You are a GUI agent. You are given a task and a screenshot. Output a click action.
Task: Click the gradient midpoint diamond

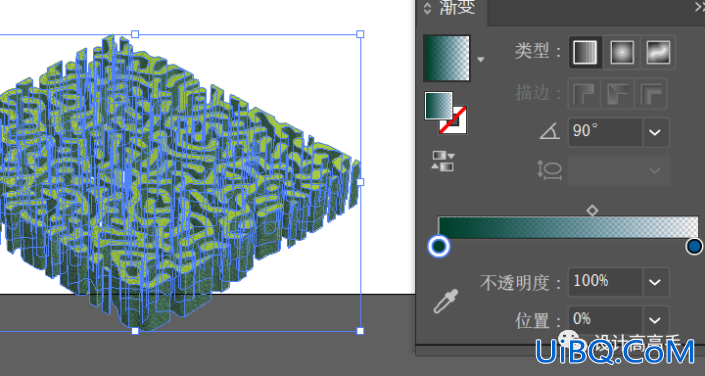tap(593, 210)
